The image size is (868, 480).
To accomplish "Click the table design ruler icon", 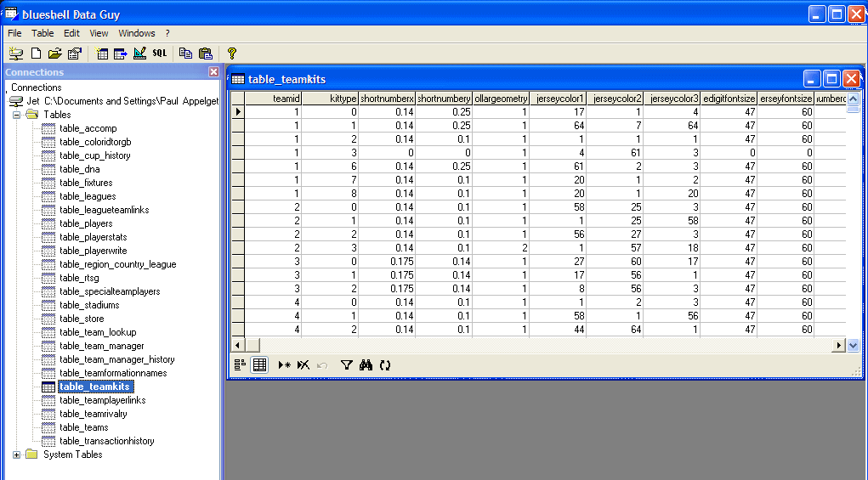I will pyautogui.click(x=140, y=54).
